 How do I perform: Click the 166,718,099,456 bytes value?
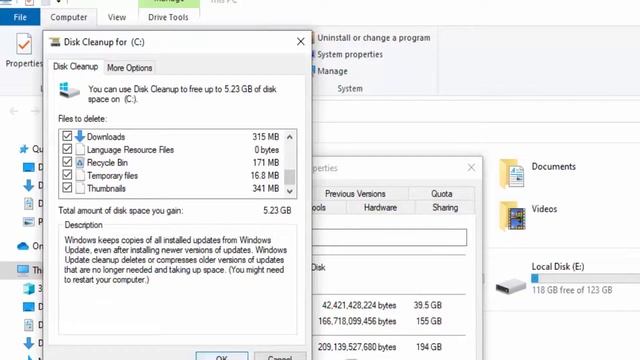pyautogui.click(x=357, y=321)
